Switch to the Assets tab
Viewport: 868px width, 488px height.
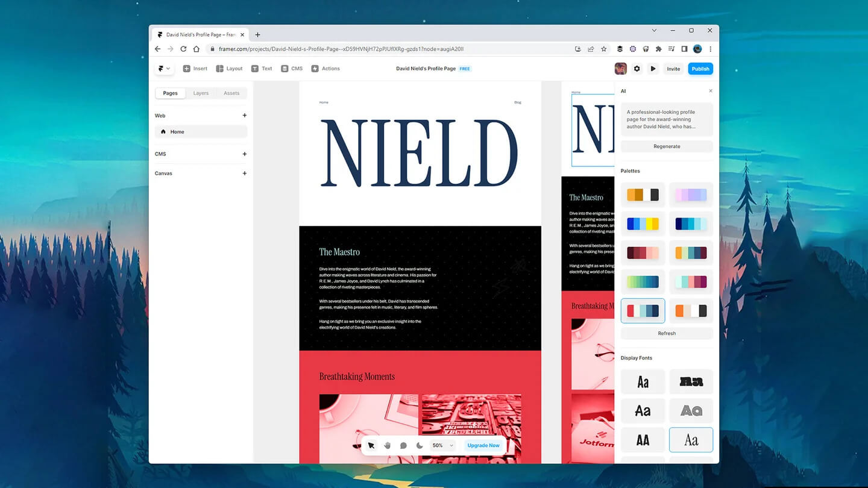[x=231, y=93]
